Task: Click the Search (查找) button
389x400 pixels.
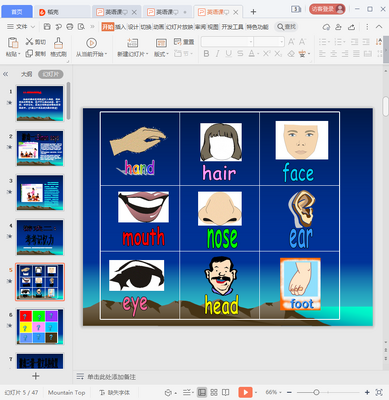Action: pos(286,27)
